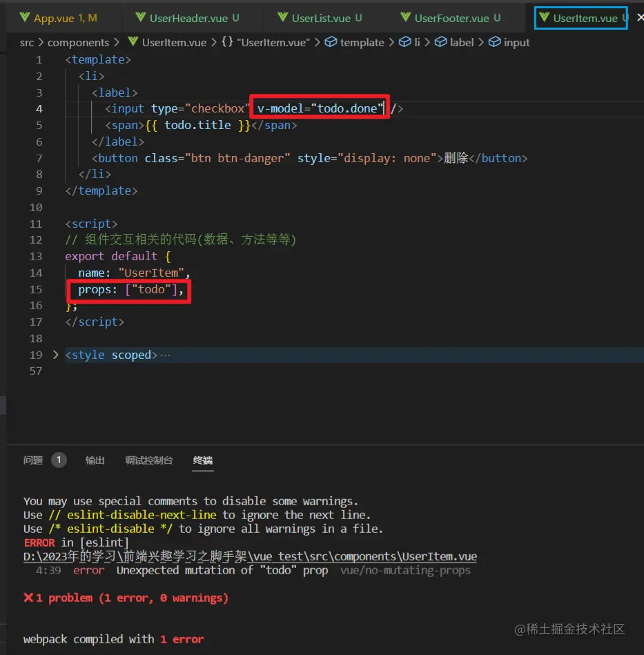This screenshot has width=644, height=655.
Task: Click the braces "UserItem.vue" breadcrumb symbol
Action: [x=266, y=43]
